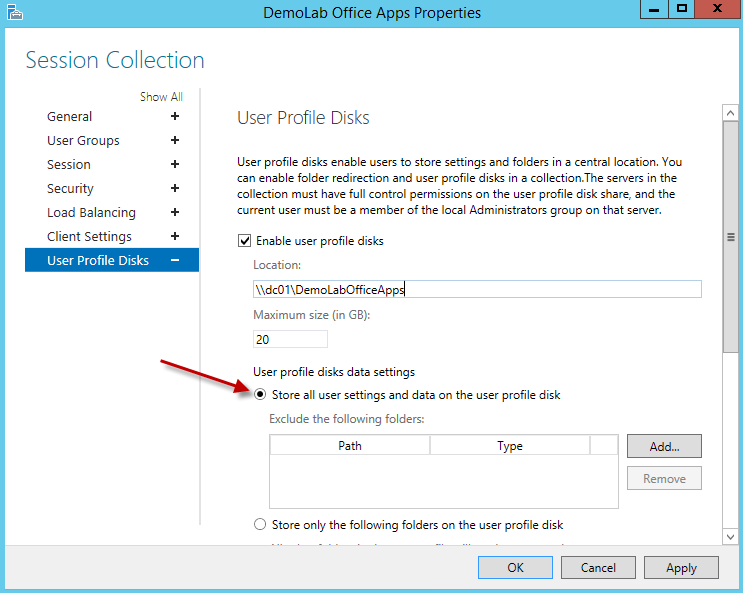
Task: Select Store all user settings radio button
Action: coord(261,395)
